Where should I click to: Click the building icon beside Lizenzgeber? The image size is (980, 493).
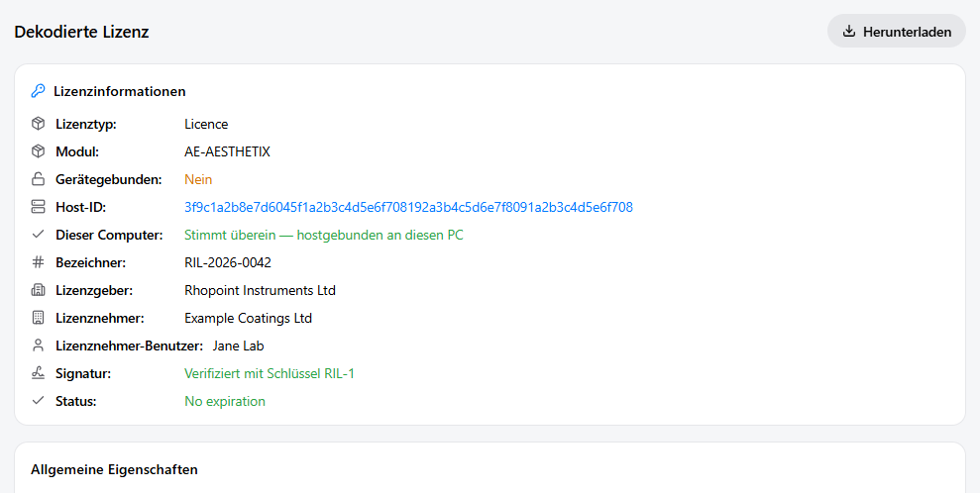[x=38, y=290]
